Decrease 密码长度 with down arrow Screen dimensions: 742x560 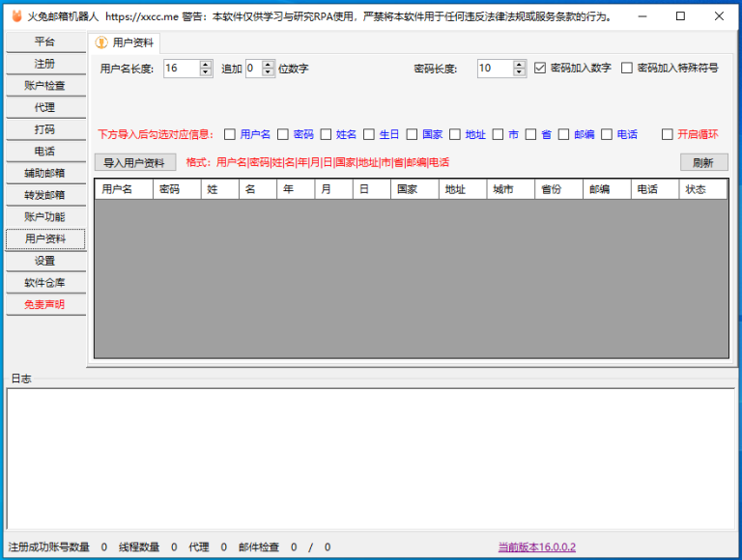click(519, 71)
